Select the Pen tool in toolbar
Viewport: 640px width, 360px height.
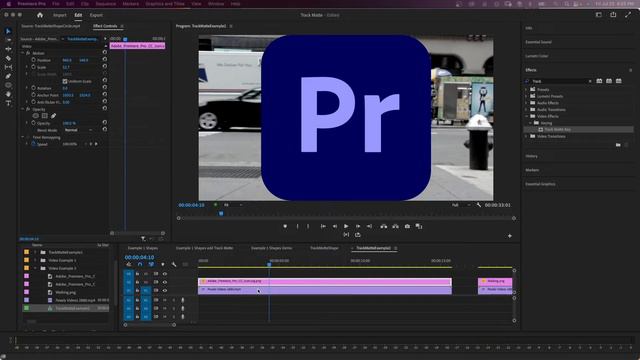8,76
